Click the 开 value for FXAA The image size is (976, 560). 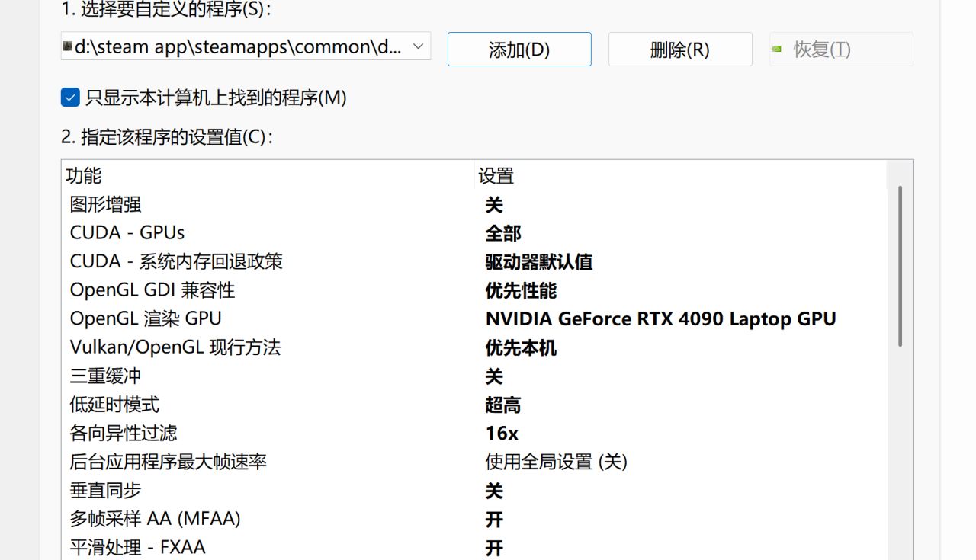(494, 548)
